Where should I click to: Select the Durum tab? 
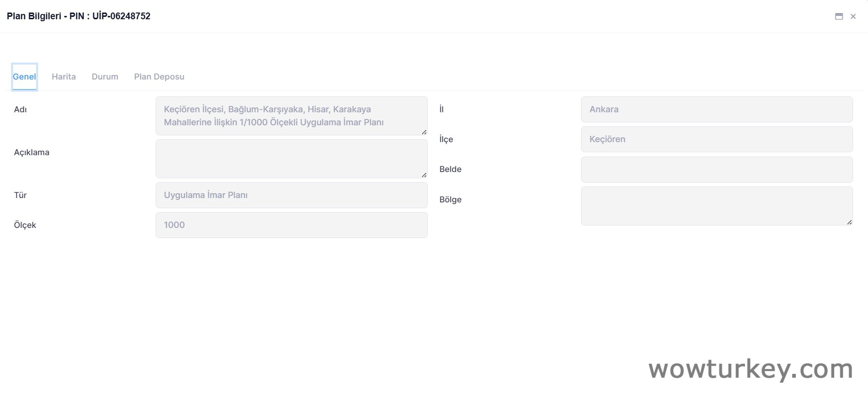[105, 77]
